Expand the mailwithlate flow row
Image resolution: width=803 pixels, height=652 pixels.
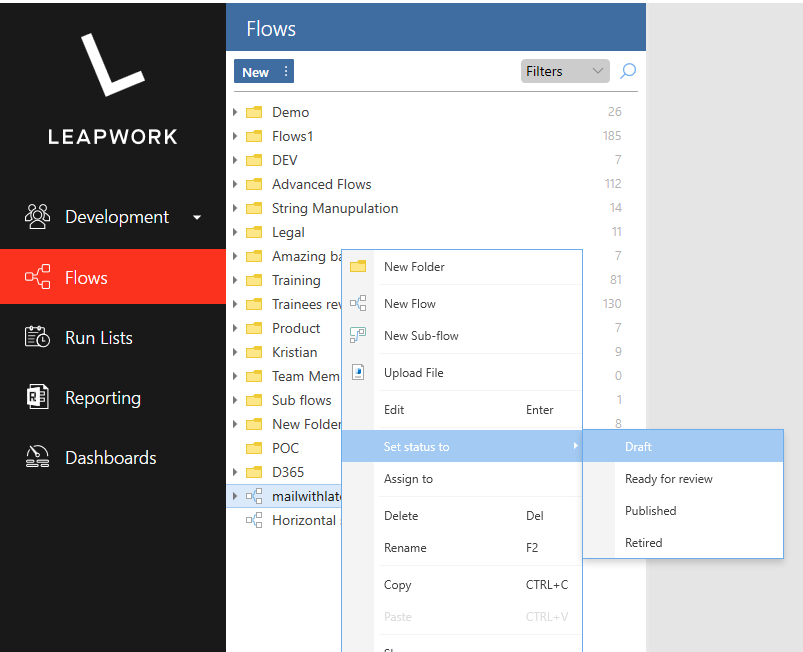235,496
